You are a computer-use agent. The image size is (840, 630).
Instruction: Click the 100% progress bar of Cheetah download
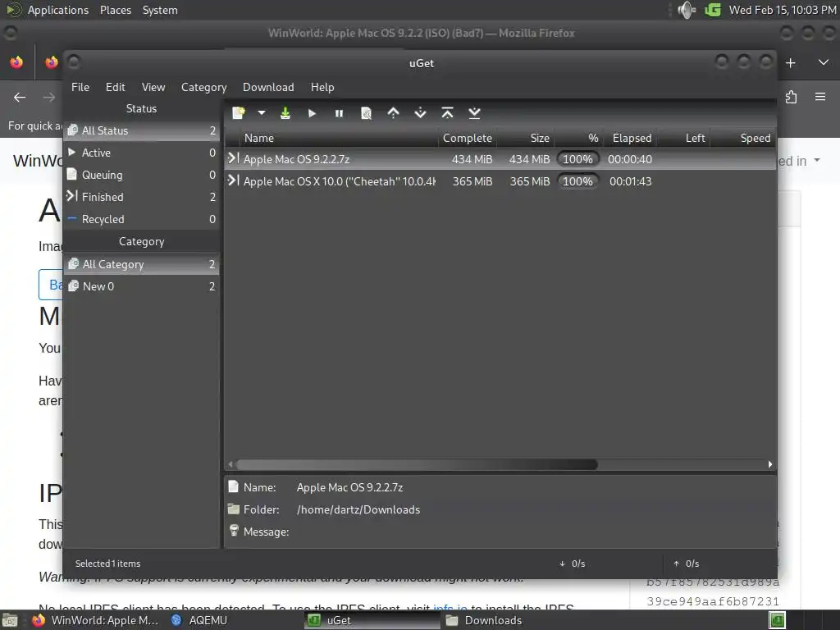[x=577, y=181]
